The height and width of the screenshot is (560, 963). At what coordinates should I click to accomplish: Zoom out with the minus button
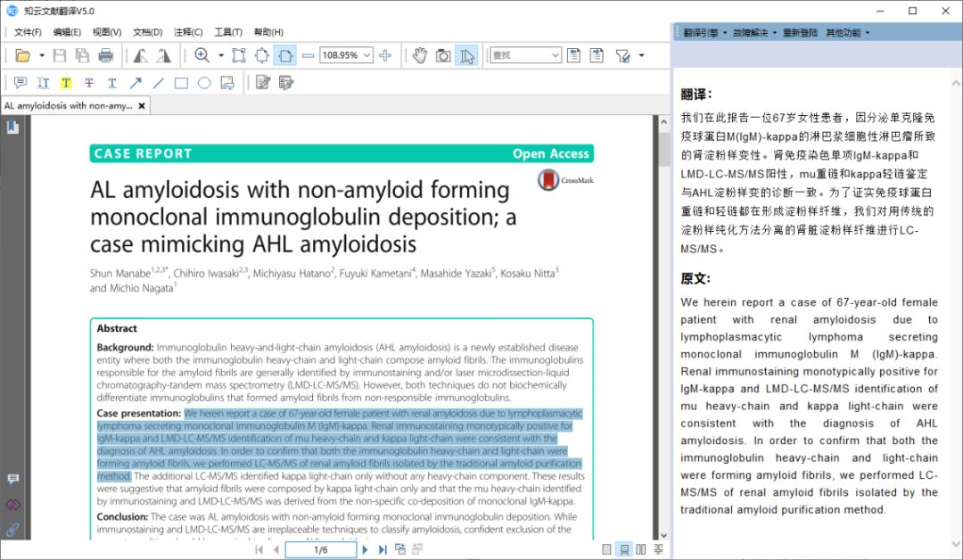[309, 56]
